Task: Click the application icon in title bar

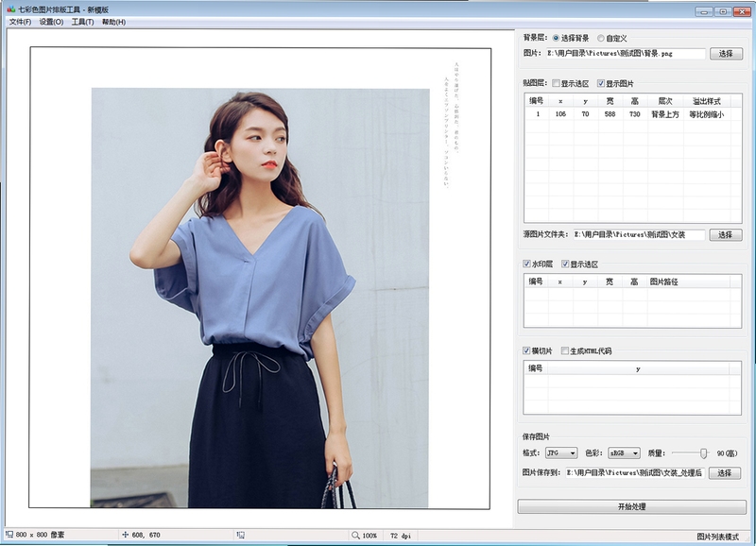Action: pos(10,9)
